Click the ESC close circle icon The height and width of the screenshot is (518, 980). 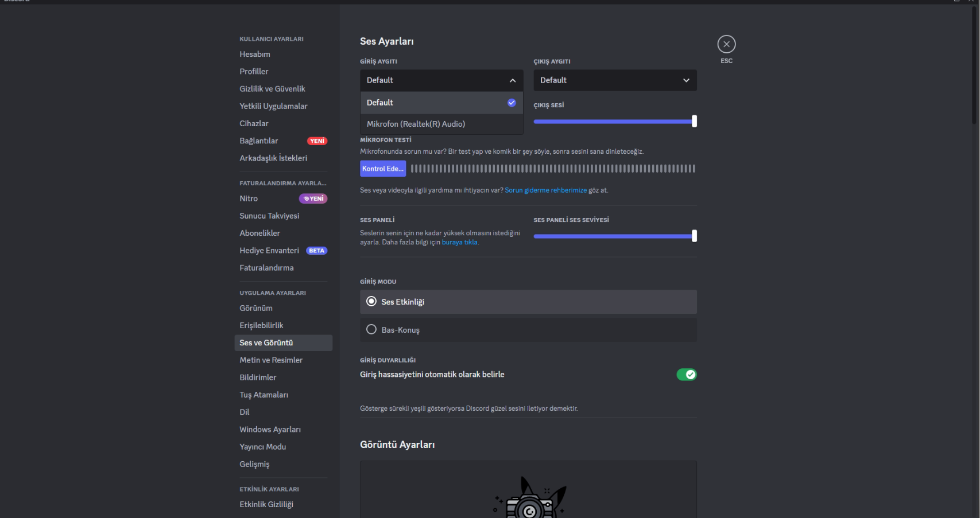point(726,44)
